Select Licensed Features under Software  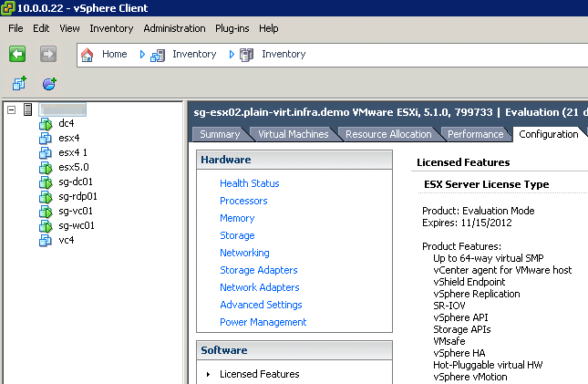click(260, 374)
